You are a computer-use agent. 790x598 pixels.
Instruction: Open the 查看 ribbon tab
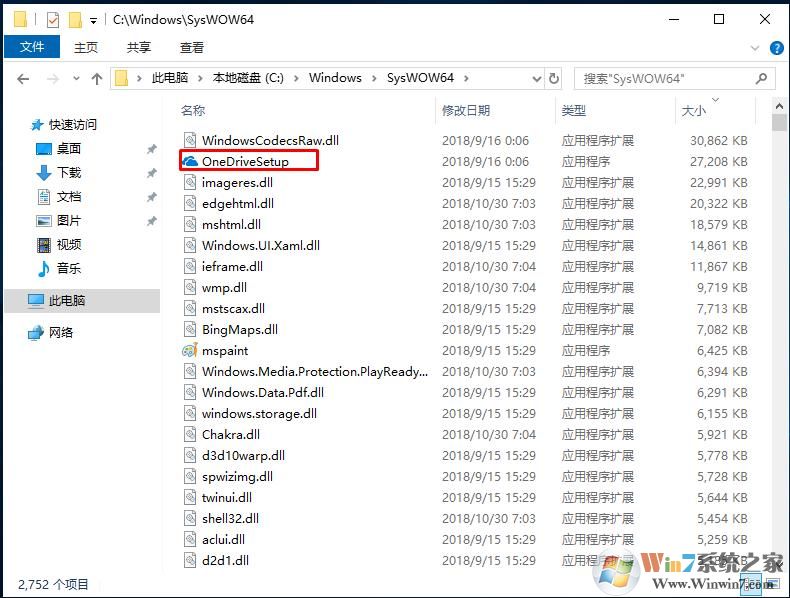click(x=192, y=47)
